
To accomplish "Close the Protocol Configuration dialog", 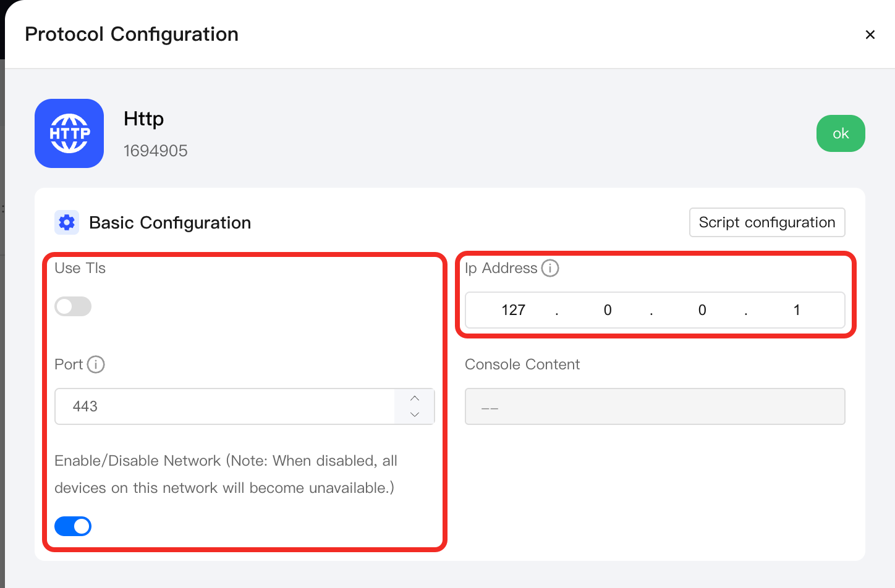I will click(870, 35).
